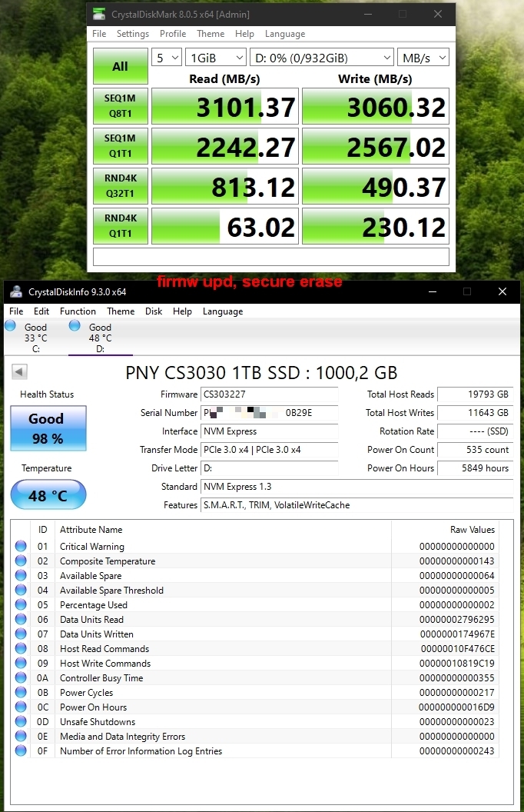Click the Good 98 % health status button
The image size is (524, 812).
click(48, 428)
